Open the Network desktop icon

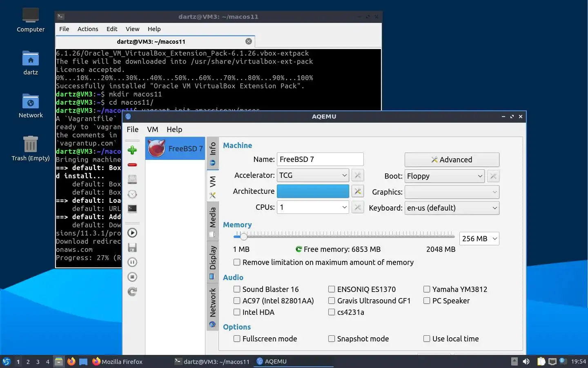(31, 106)
